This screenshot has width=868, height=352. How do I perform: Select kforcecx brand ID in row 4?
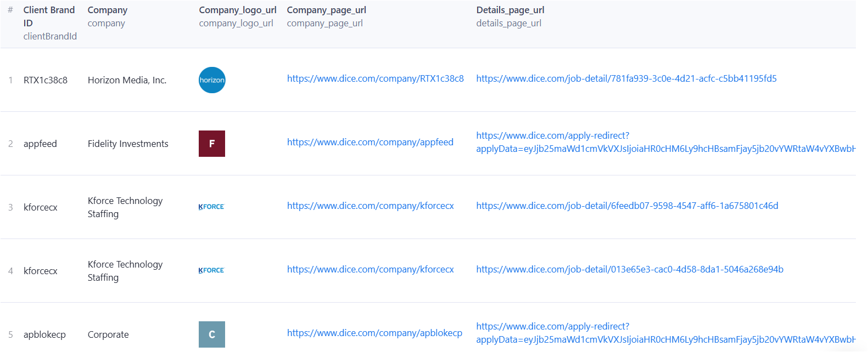pos(41,271)
